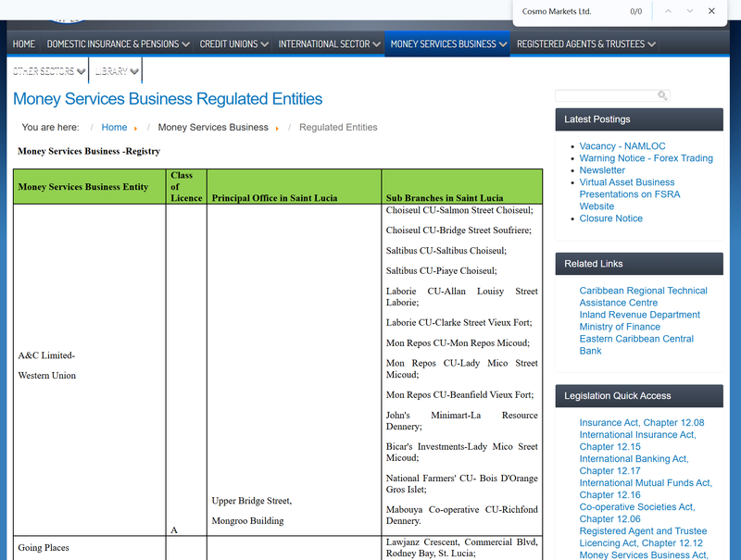The width and height of the screenshot is (741, 560).
Task: Expand the Library menu
Action: 117,71
